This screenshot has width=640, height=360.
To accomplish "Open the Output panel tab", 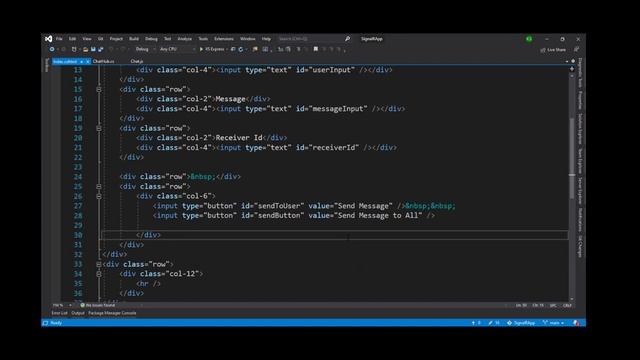I will point(78,313).
